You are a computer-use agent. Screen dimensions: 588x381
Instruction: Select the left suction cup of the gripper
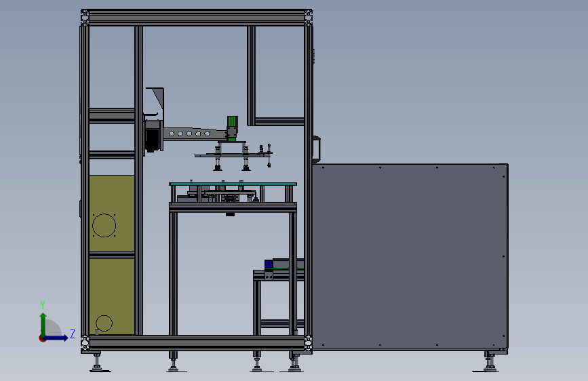218,168
